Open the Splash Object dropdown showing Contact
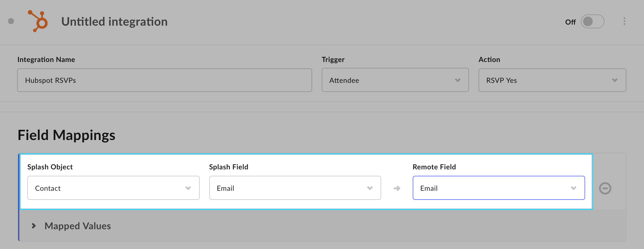 (x=113, y=188)
